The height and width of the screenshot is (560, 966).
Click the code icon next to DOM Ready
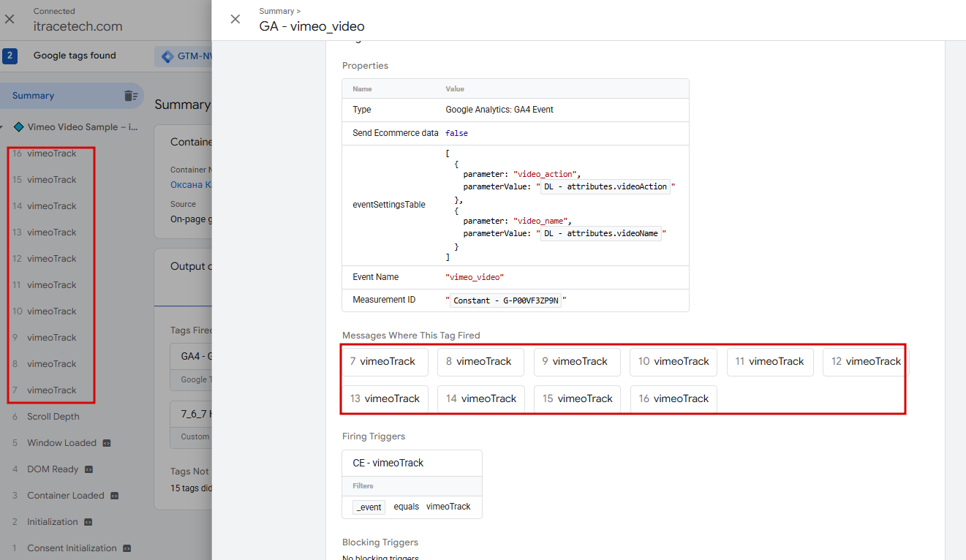pyautogui.click(x=89, y=469)
